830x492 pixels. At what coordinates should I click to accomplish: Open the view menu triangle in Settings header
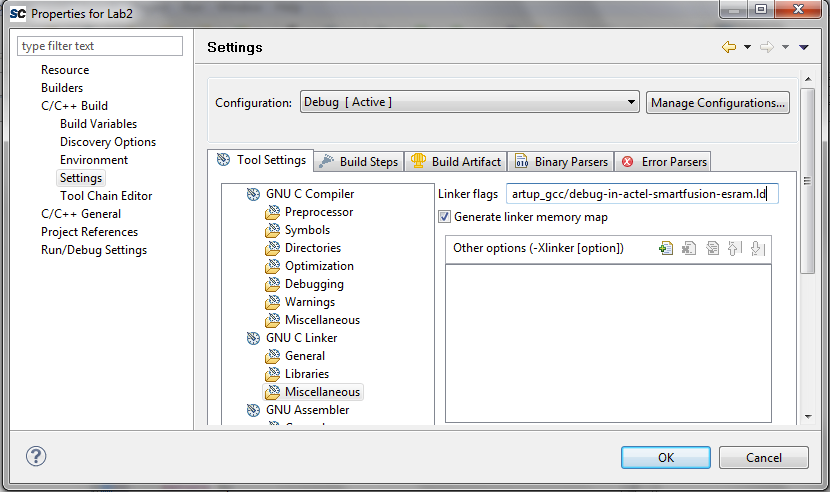[x=804, y=47]
